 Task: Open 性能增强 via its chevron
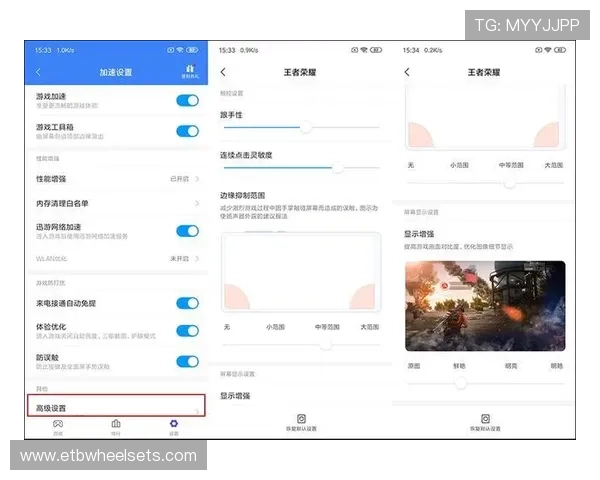tap(197, 179)
